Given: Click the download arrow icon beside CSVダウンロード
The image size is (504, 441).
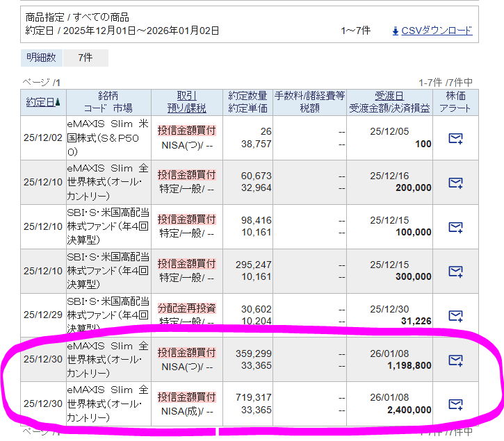Looking at the screenshot, I should click(x=396, y=31).
